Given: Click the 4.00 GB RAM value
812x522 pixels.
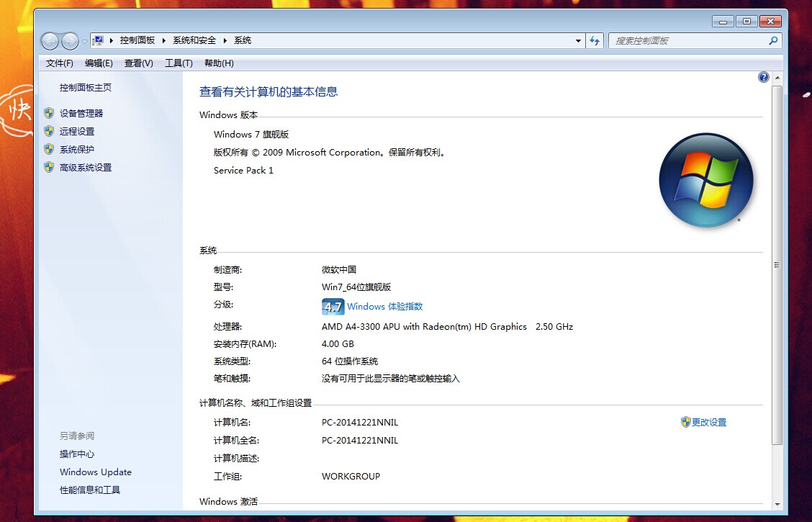Looking at the screenshot, I should [x=338, y=344].
